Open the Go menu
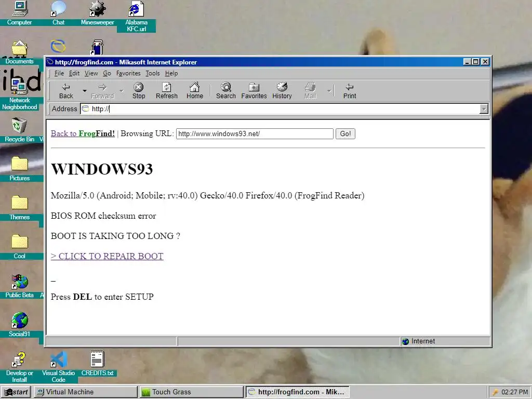 click(x=107, y=73)
